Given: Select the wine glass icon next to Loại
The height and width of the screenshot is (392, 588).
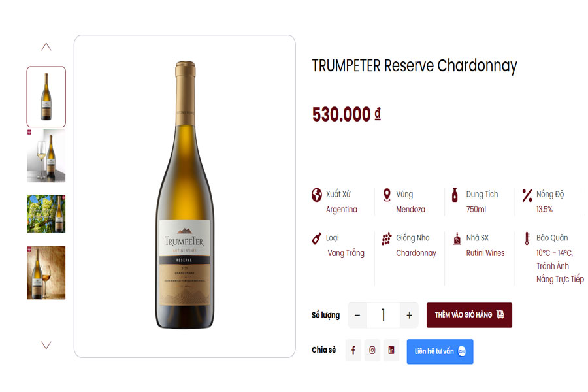Looking at the screenshot, I should pos(316,238).
